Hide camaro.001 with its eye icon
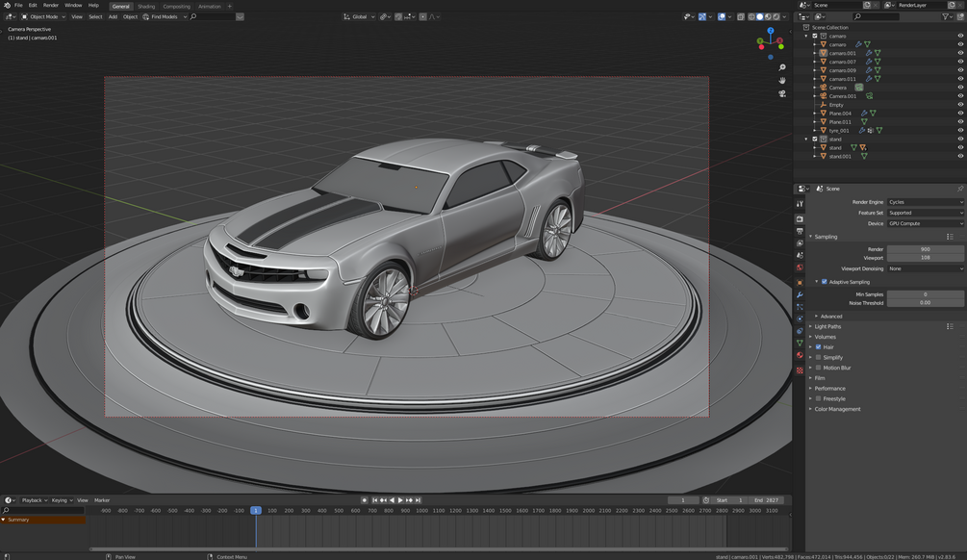 pyautogui.click(x=960, y=53)
